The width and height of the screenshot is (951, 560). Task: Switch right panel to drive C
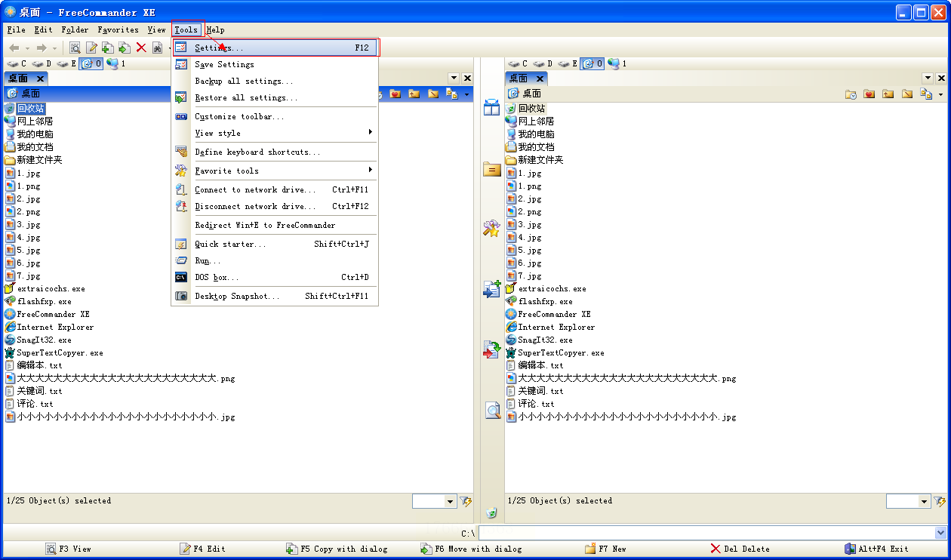pos(519,64)
